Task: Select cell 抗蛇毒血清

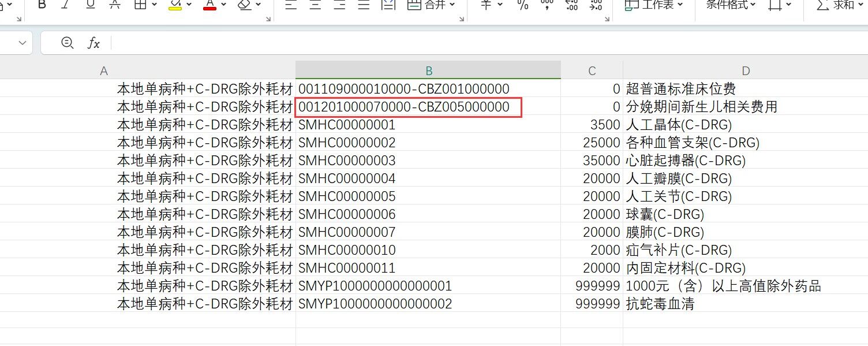Action: click(746, 304)
